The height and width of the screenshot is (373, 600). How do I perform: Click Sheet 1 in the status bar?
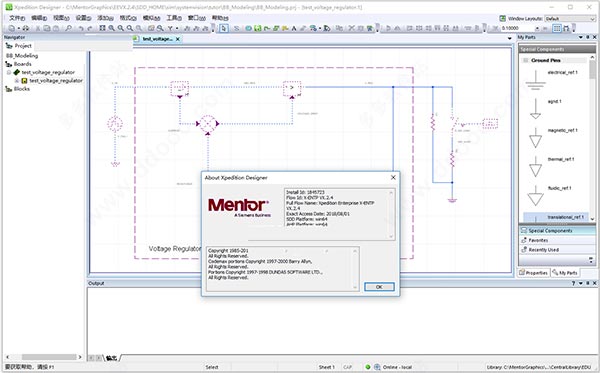point(326,367)
